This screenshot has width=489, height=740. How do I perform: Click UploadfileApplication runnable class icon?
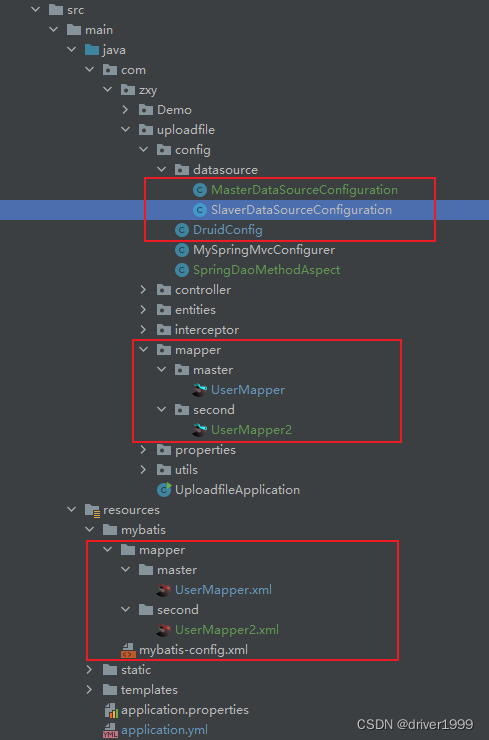[164, 489]
